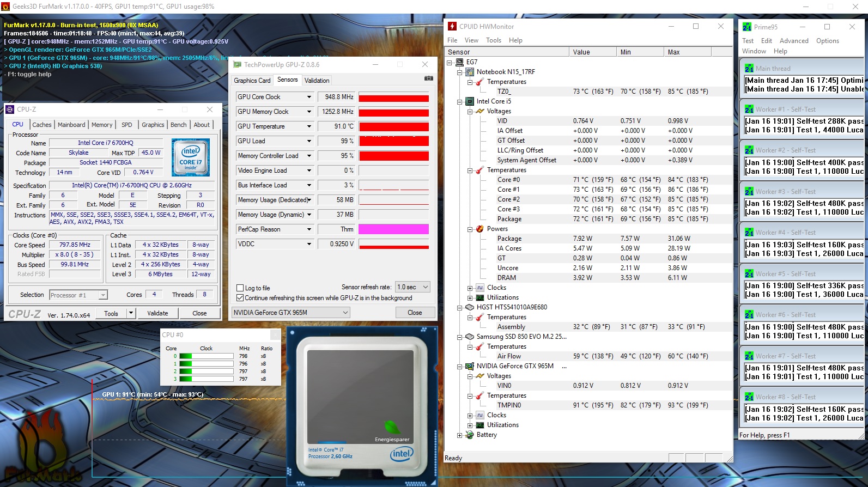Open the GPU Temperature sensor dropdown
This screenshot has height=487, width=868.
tap(309, 126)
